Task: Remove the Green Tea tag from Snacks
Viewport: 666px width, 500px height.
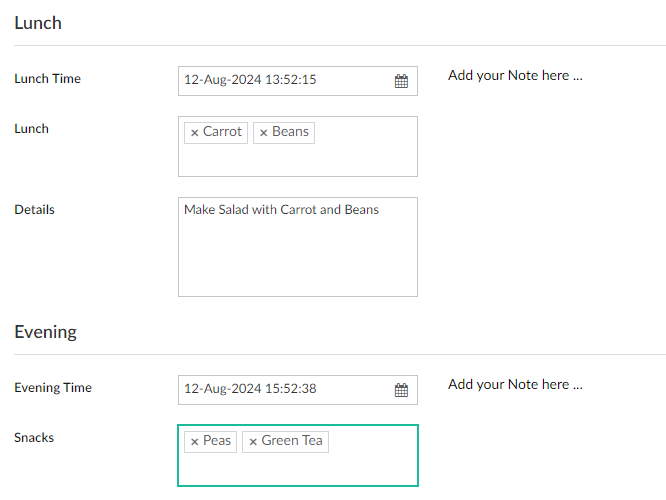Action: [x=253, y=442]
